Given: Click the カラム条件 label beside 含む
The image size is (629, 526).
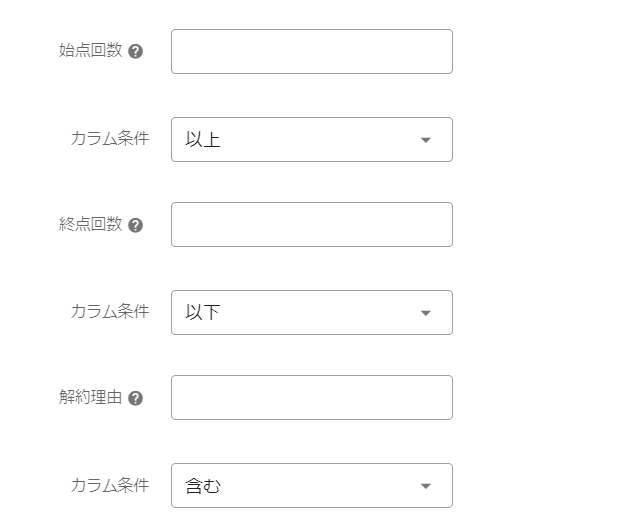Looking at the screenshot, I should point(109,485).
